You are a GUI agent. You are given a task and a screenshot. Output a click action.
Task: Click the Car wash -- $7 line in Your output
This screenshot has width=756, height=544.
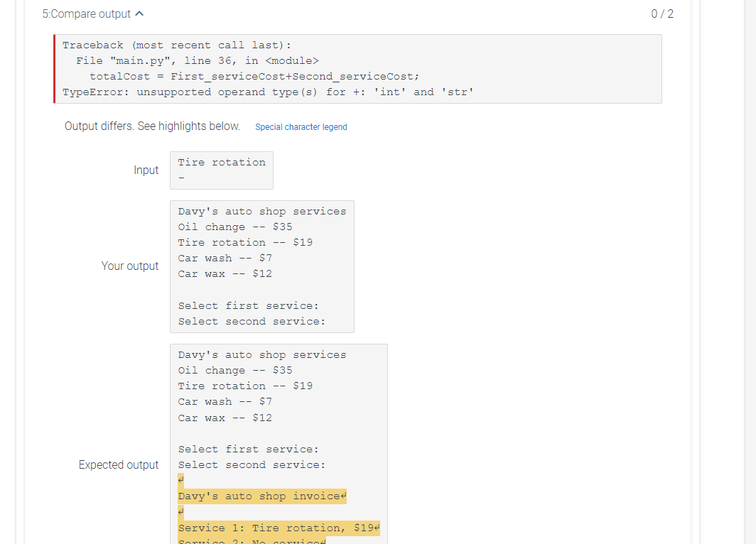225,258
